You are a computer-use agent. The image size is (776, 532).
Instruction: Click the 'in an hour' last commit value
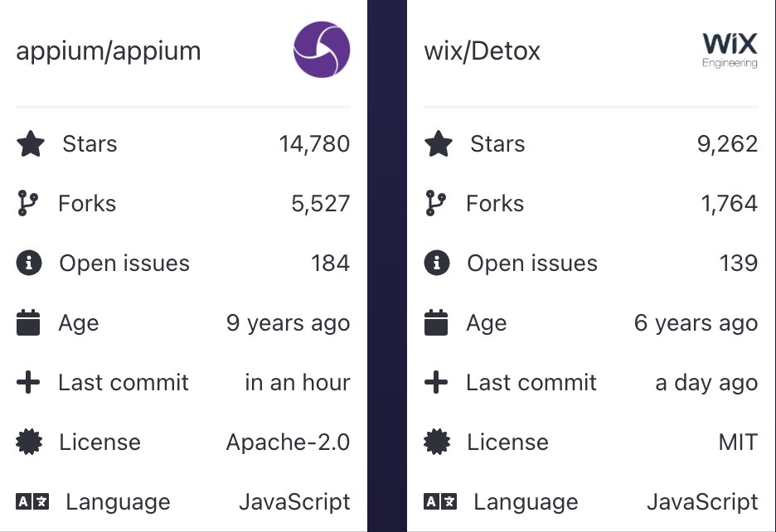click(x=298, y=383)
